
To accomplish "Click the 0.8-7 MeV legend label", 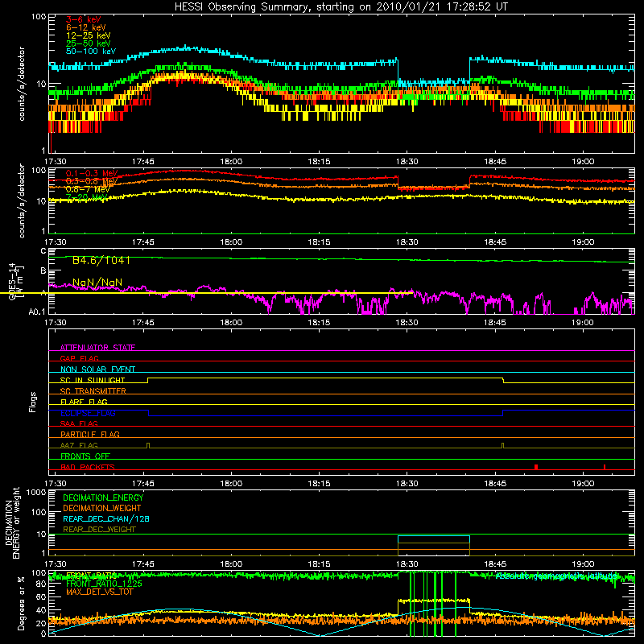I will pyautogui.click(x=88, y=189).
